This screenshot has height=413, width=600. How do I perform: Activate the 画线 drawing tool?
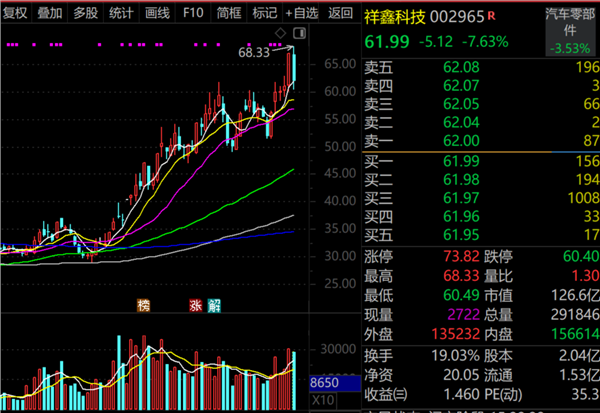[157, 13]
